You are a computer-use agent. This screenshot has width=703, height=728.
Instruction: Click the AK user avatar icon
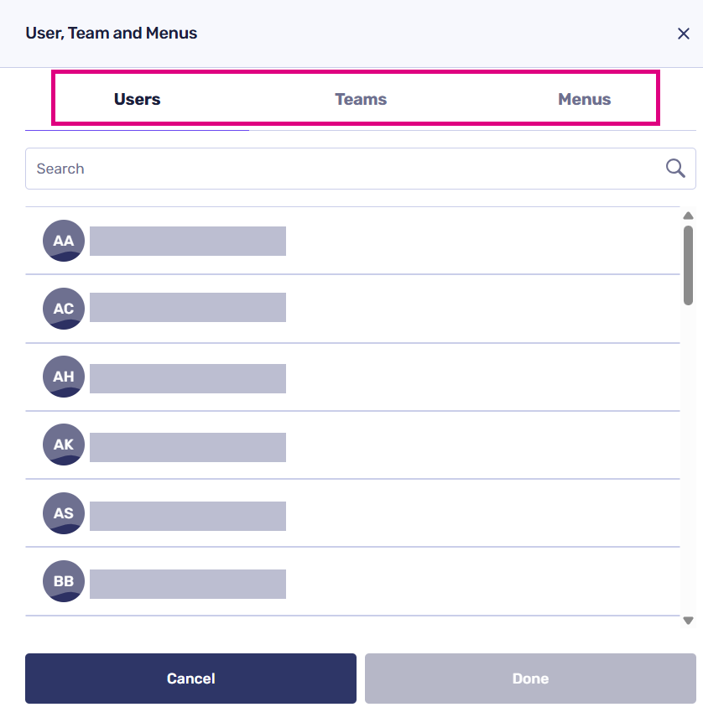(x=64, y=445)
